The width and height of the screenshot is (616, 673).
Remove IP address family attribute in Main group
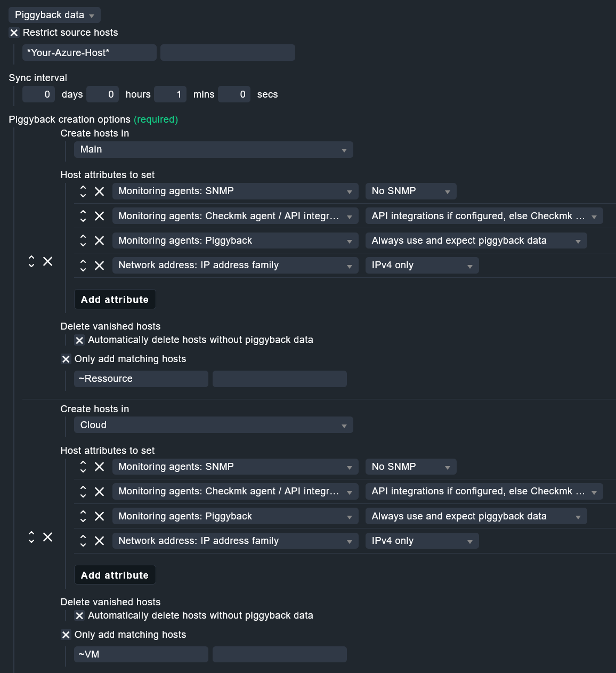100,266
